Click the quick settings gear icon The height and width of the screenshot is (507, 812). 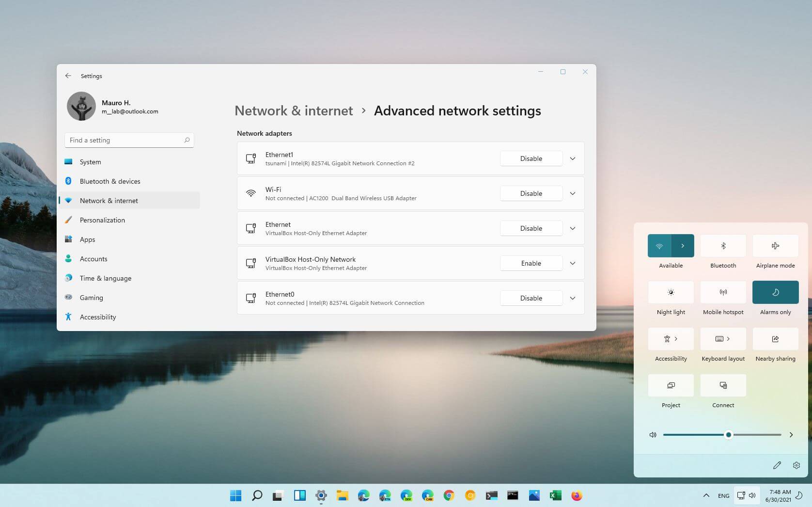click(796, 465)
